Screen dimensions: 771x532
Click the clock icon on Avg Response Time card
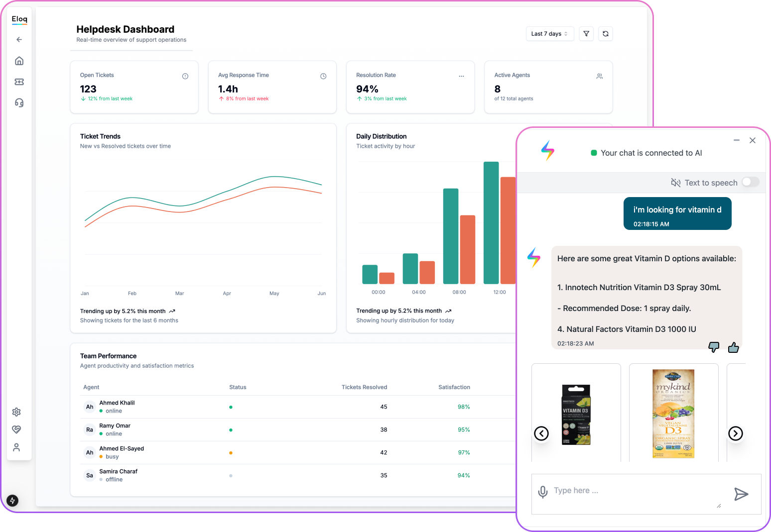click(x=323, y=76)
